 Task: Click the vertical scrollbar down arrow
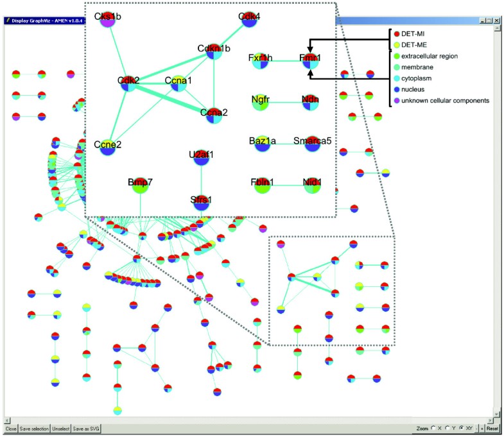[x=497, y=413]
